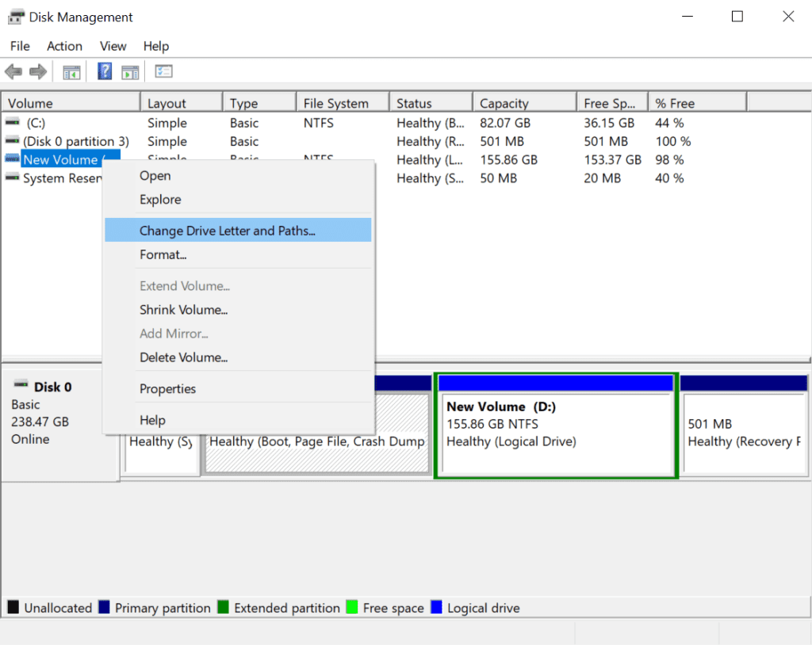Open Properties from the context menu
Viewport: 812px width, 645px height.
pyautogui.click(x=167, y=388)
